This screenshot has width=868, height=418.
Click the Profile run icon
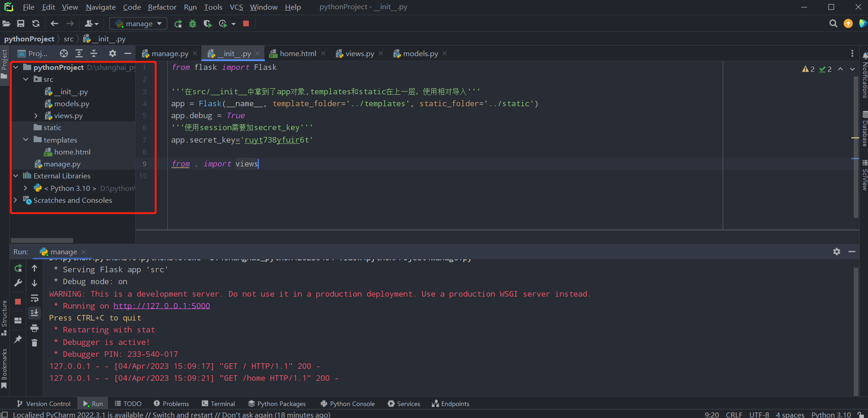[223, 23]
